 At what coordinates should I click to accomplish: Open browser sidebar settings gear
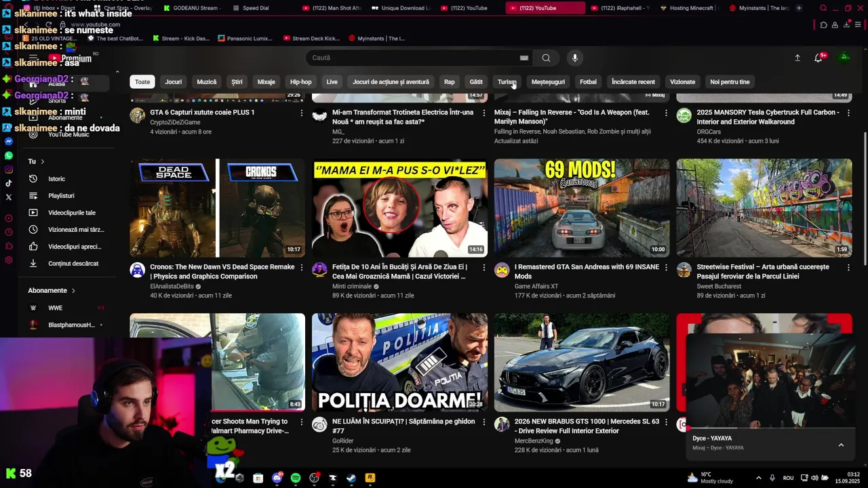(9, 260)
